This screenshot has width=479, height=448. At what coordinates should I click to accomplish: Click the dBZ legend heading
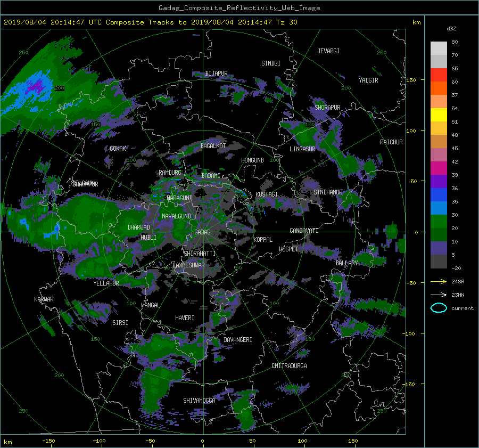coord(451,28)
